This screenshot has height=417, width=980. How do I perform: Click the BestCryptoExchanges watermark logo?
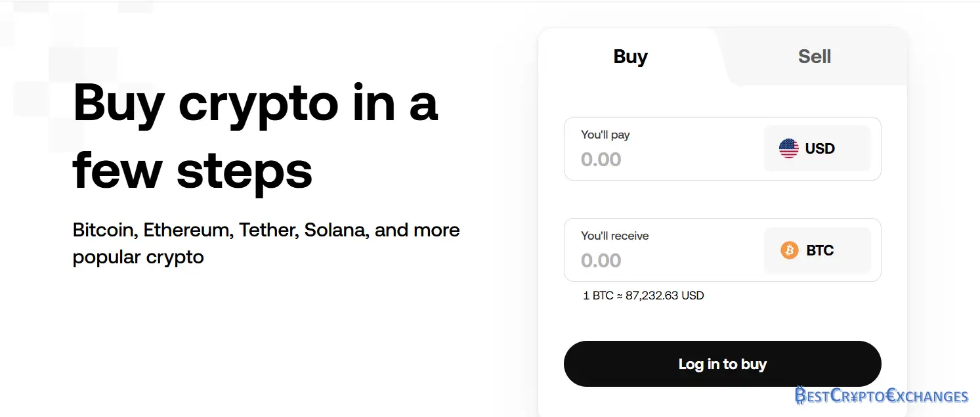point(882,395)
